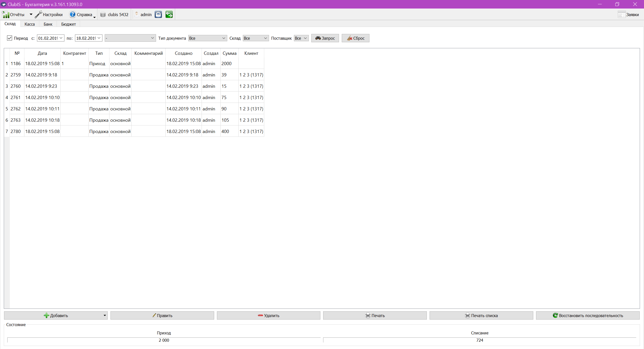Image resolution: width=644 pixels, height=349 pixels.
Task: Click the Приход total value 2 000
Action: click(x=164, y=340)
